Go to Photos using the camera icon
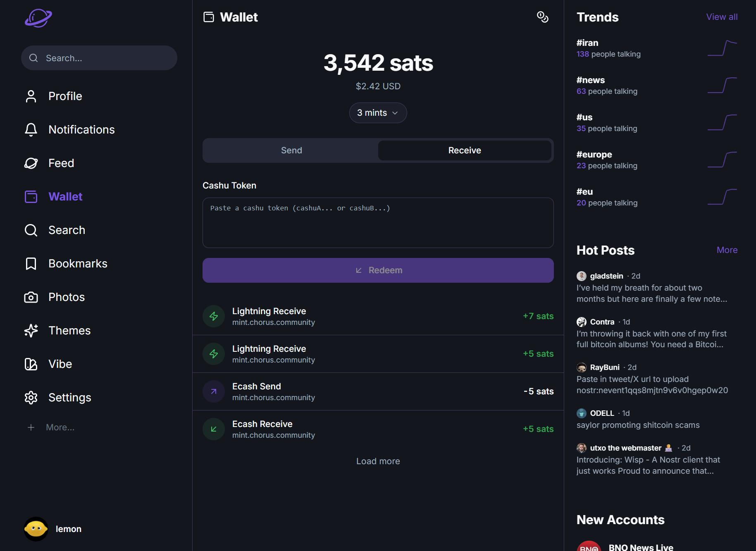Image resolution: width=756 pixels, height=551 pixels. tap(31, 297)
